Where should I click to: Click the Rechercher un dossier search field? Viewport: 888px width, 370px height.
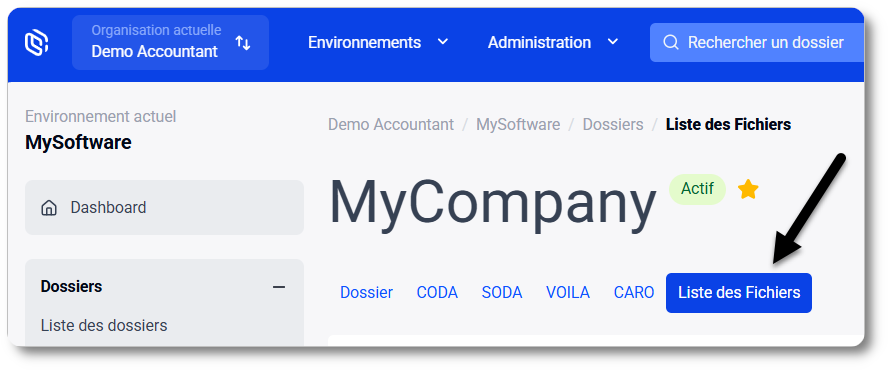[x=757, y=42]
